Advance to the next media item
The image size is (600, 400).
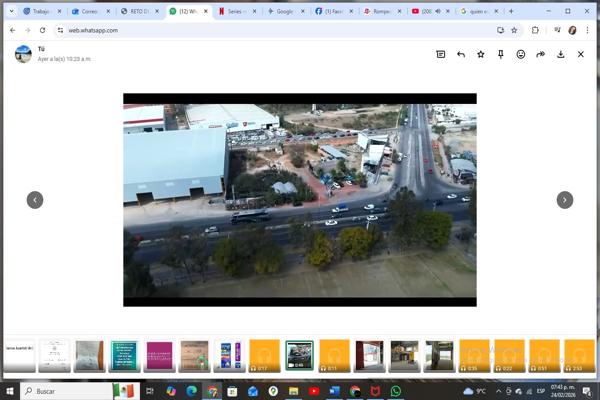[565, 200]
